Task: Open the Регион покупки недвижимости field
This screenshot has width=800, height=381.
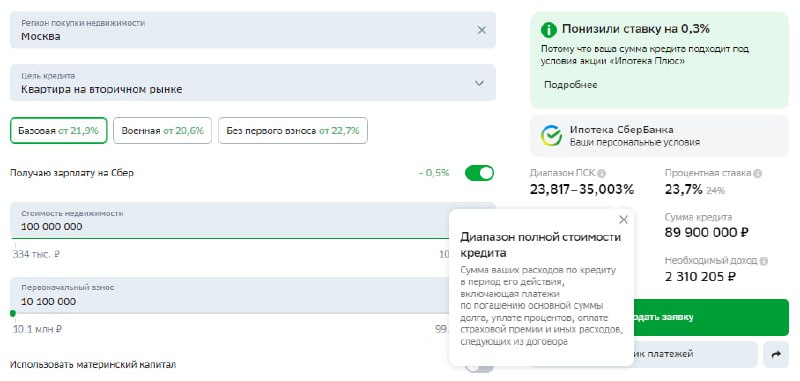Action: (x=253, y=30)
